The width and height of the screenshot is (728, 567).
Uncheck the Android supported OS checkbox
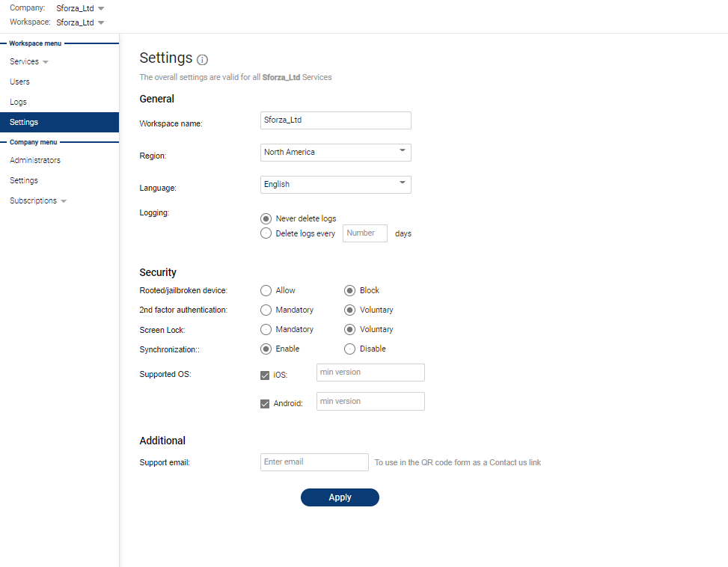265,403
